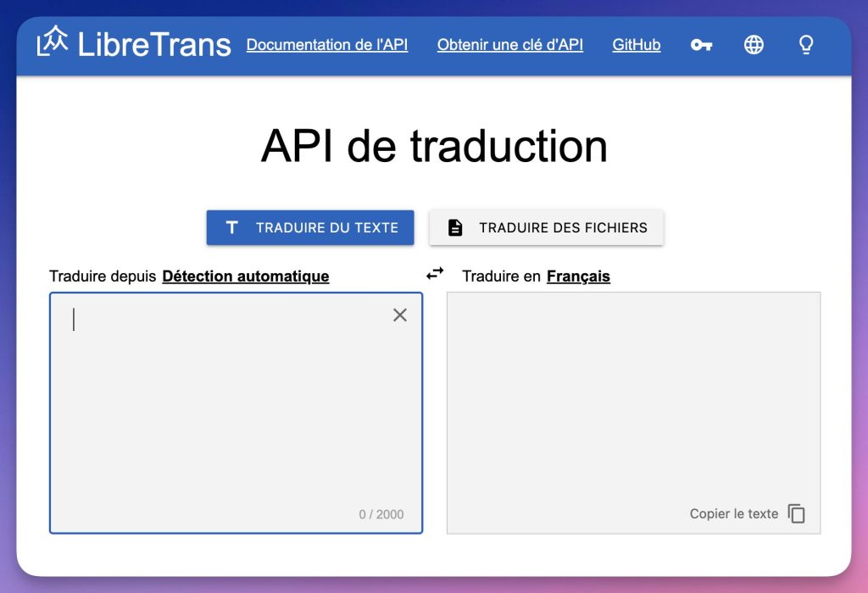
Task: Click the Copier le texte label
Action: [x=733, y=513]
